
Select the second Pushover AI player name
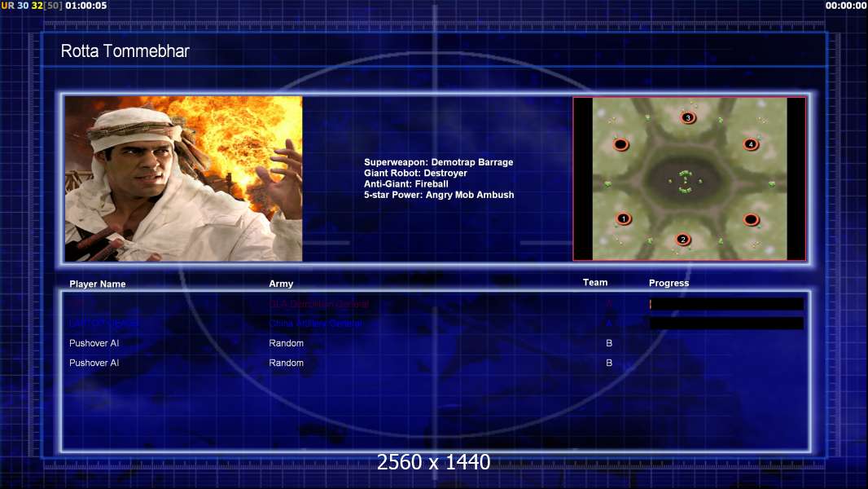click(x=94, y=363)
